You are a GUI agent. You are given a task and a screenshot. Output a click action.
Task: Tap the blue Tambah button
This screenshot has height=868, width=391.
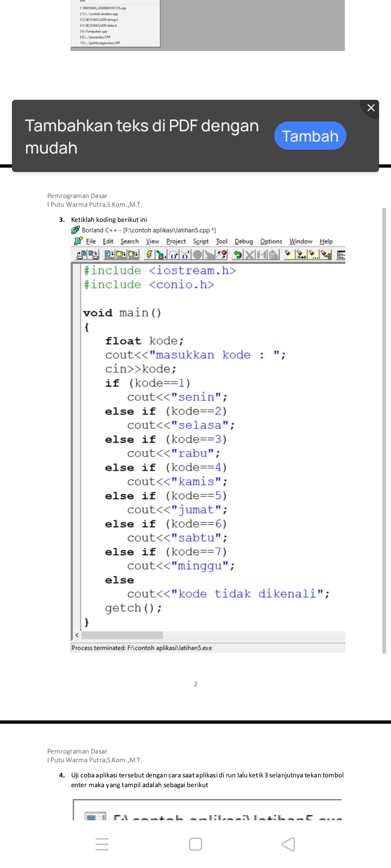[310, 136]
